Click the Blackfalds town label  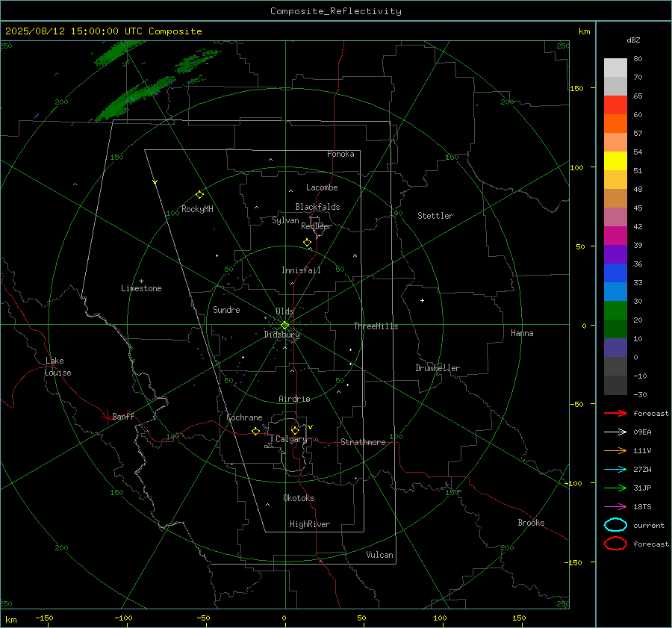[x=317, y=207]
